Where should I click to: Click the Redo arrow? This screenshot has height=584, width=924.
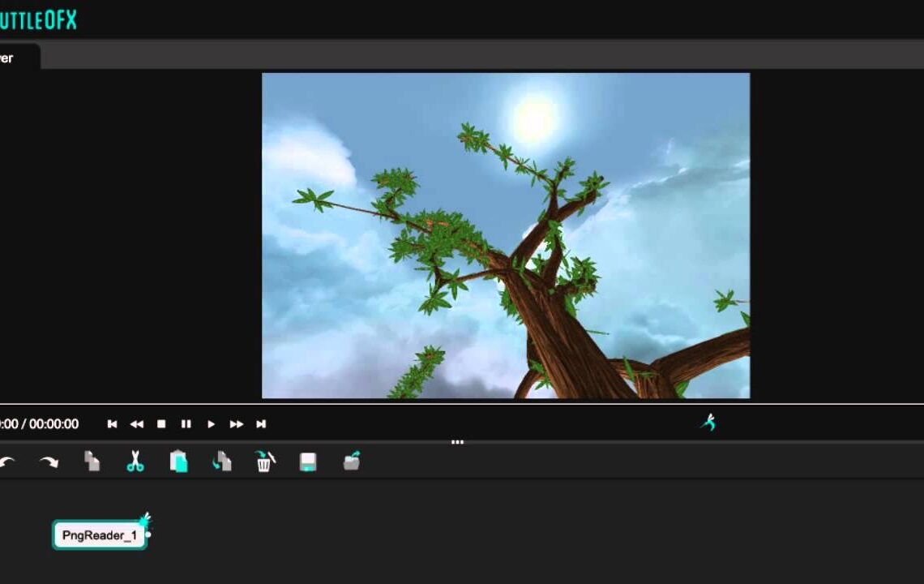click(x=49, y=461)
